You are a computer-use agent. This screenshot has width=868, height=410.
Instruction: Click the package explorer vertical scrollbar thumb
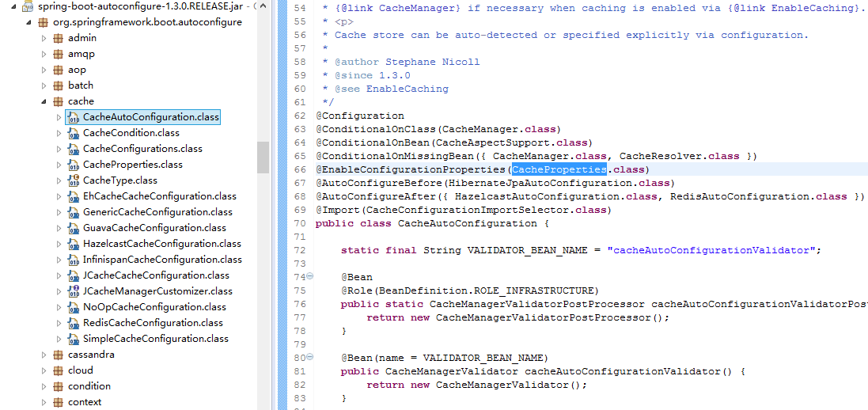pos(263,157)
